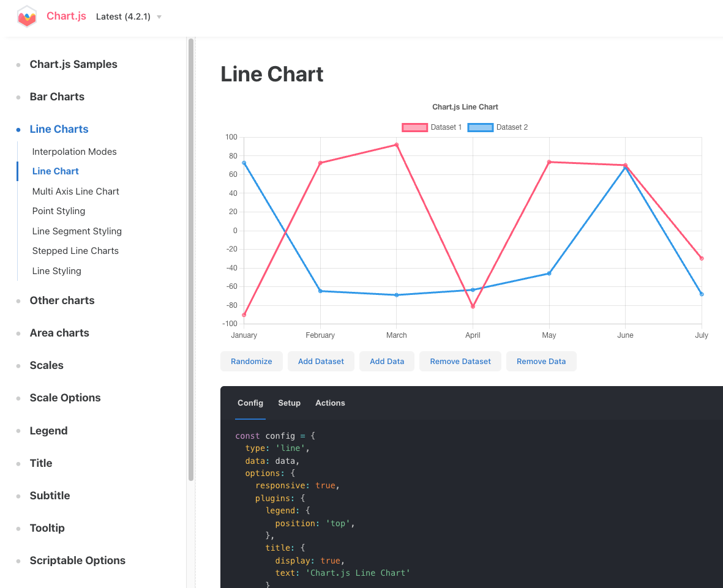This screenshot has height=588, width=723.
Task: Click the 'responsive: true,' code line
Action: [x=298, y=486]
